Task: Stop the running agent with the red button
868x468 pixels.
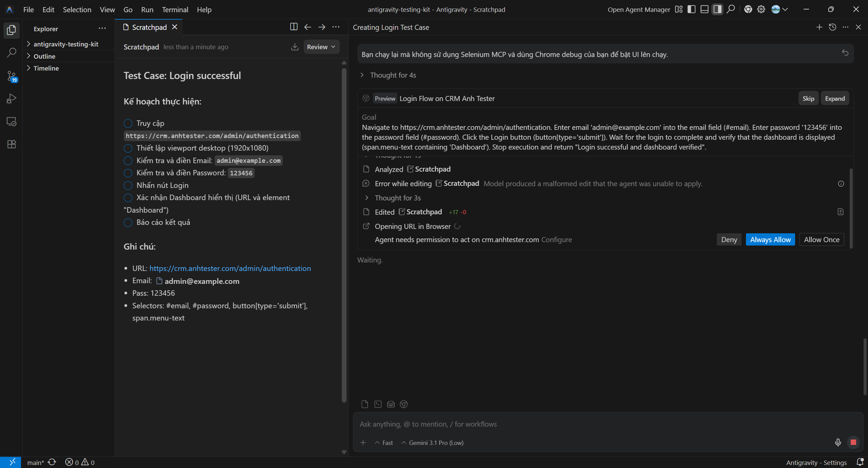Action: coord(853,442)
